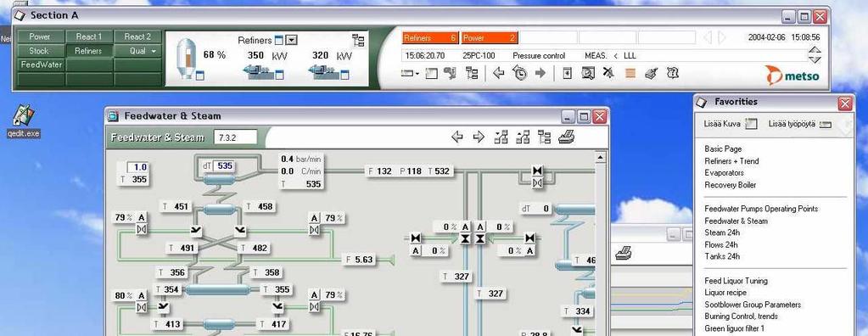Open the Recovery Boiler favorite link

(x=731, y=185)
